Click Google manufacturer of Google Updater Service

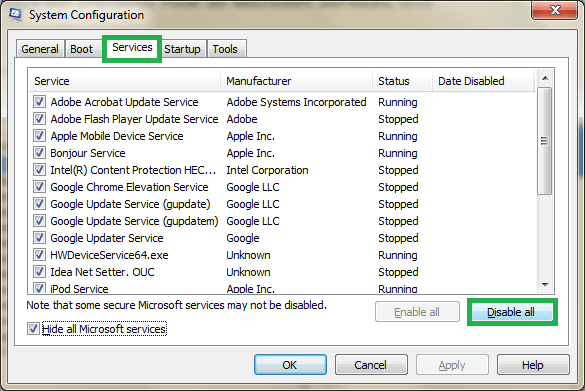pyautogui.click(x=243, y=238)
